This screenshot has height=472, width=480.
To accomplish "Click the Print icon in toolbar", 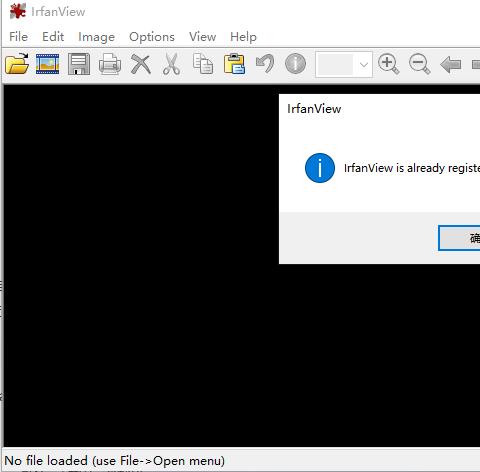I will pos(110,64).
